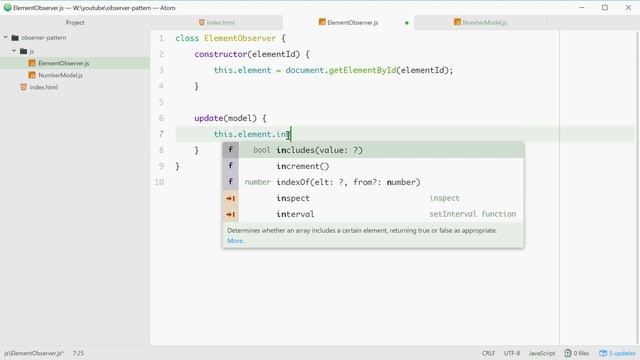
Task: Click the update(model) method line
Action: click(x=230, y=118)
